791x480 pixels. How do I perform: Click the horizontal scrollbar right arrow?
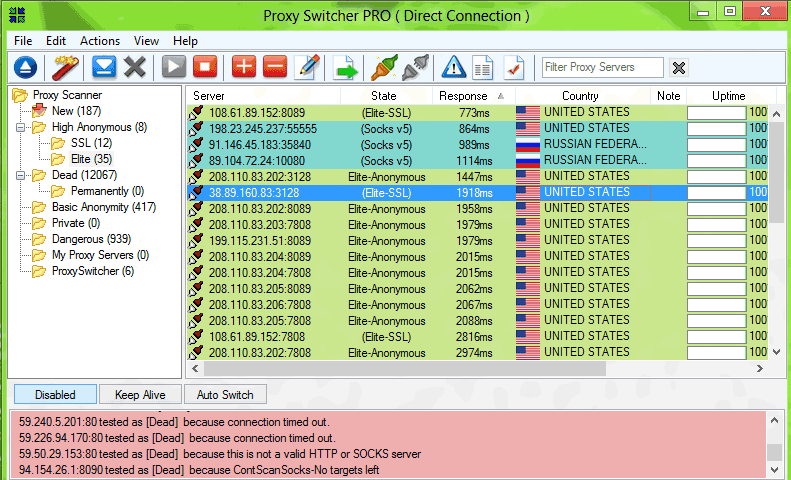760,369
